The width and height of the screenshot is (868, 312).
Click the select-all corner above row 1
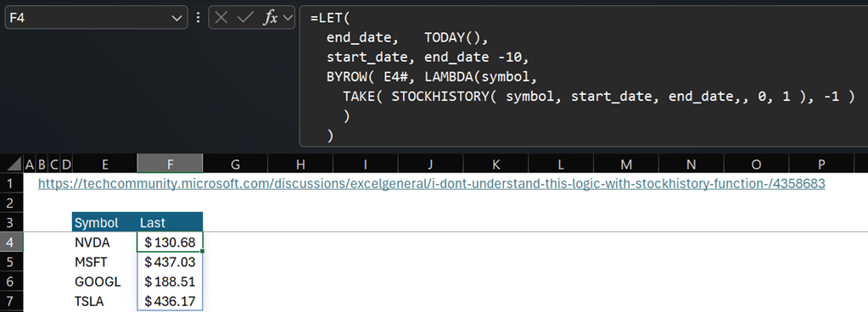(12, 164)
